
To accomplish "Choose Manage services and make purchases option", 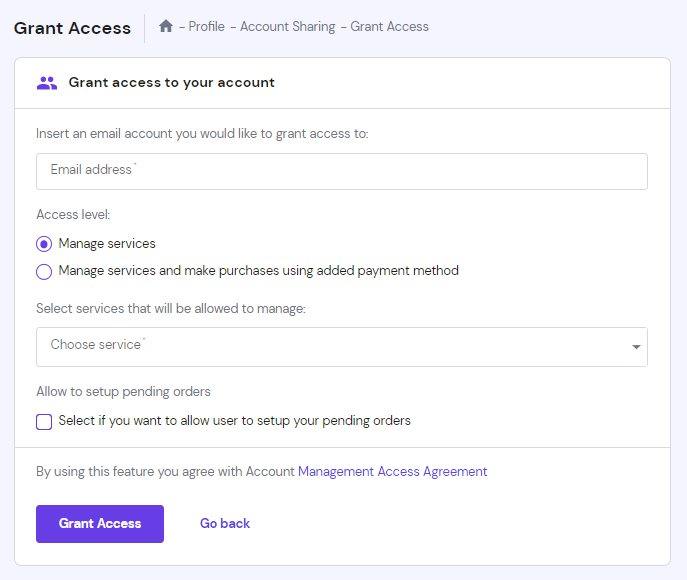I will coord(44,271).
